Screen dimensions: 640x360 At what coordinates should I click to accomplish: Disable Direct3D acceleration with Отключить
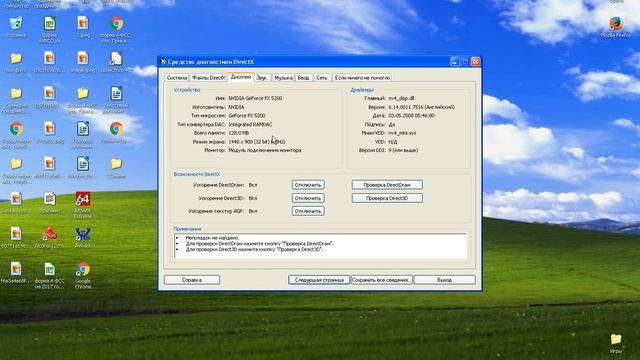click(x=308, y=198)
